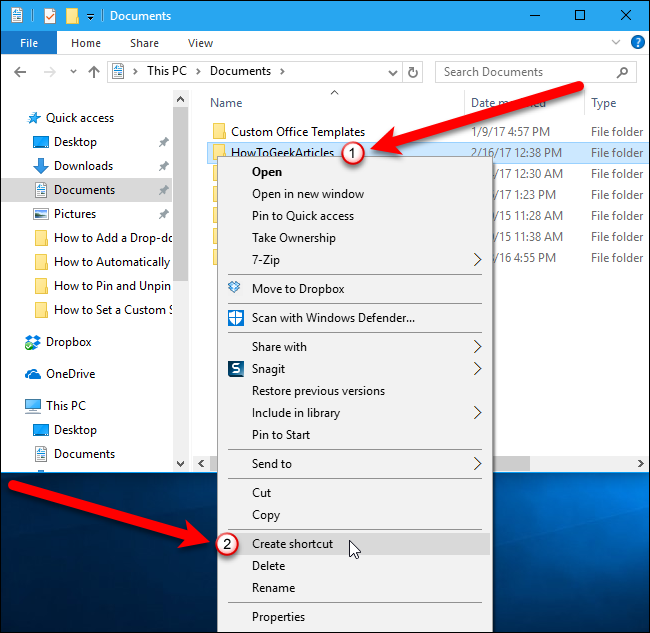Choose Open from the context menu
Image resolution: width=650 pixels, height=633 pixels.
tap(267, 172)
